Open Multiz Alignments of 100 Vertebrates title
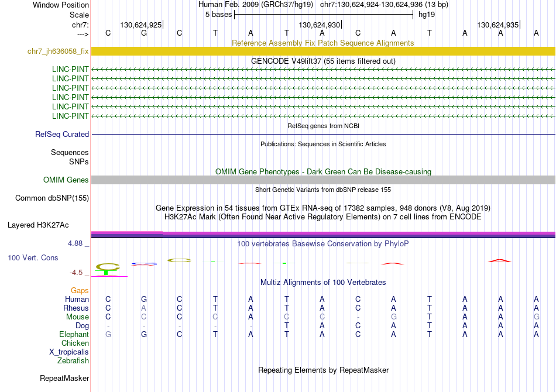 [x=323, y=282]
